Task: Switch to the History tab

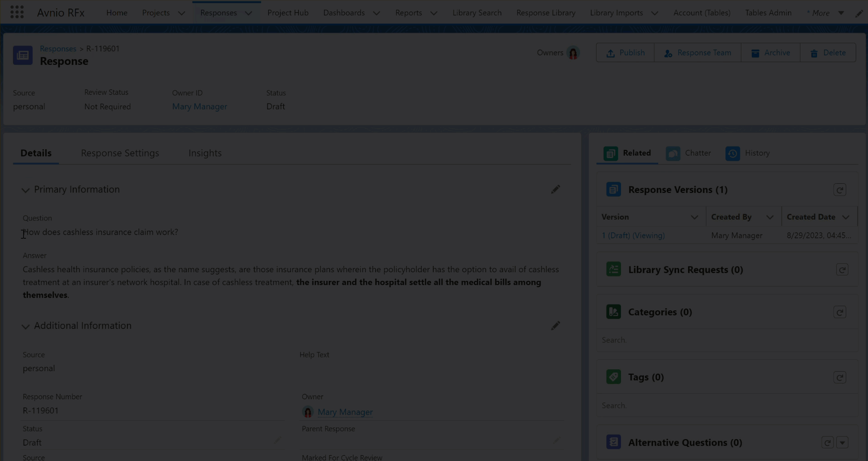Action: [x=748, y=153]
